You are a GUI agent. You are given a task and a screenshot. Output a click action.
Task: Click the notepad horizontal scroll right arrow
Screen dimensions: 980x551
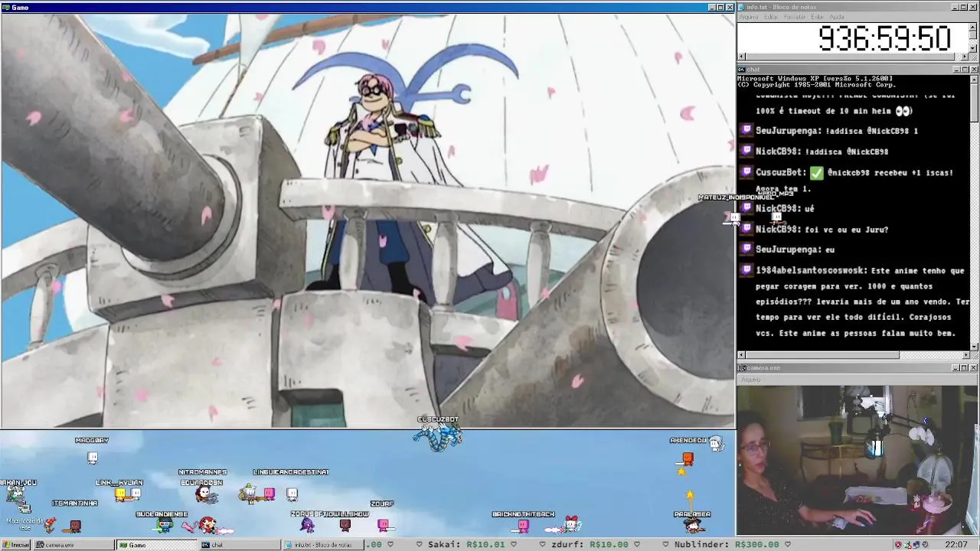click(965, 57)
